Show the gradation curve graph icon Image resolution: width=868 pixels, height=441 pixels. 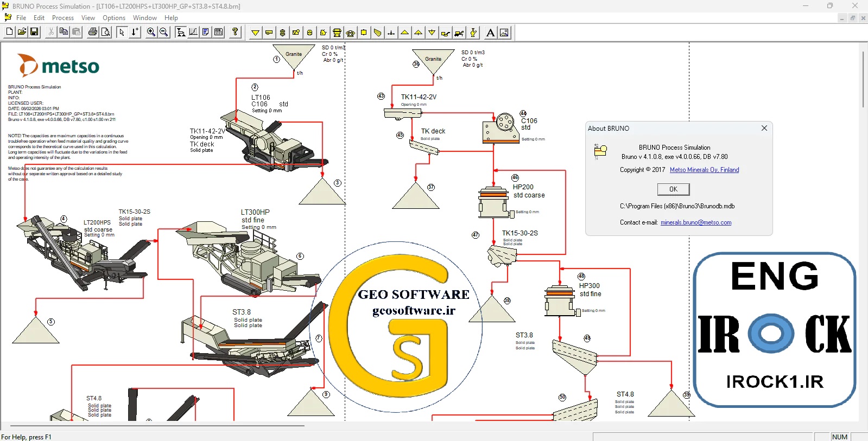click(x=193, y=32)
